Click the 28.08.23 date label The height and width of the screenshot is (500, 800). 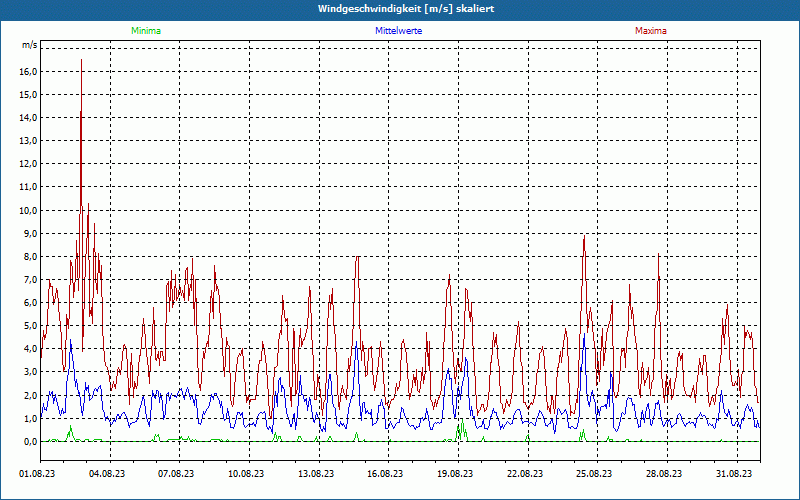664,474
